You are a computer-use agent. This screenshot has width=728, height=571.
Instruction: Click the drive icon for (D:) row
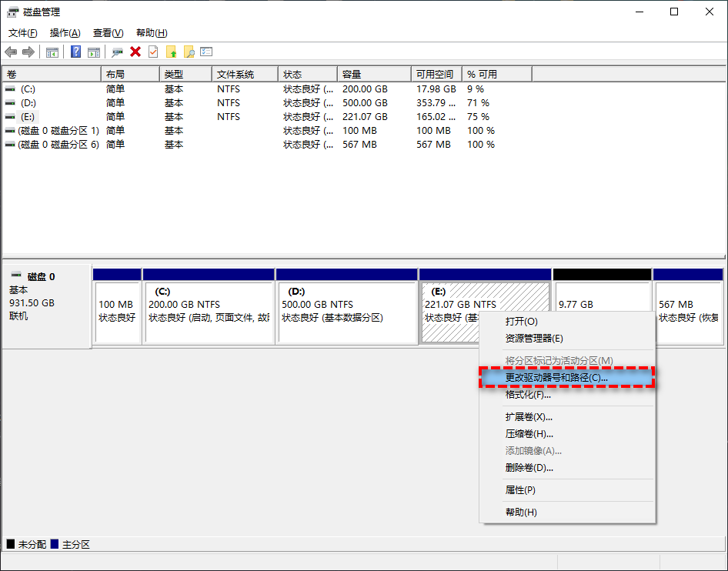point(10,102)
